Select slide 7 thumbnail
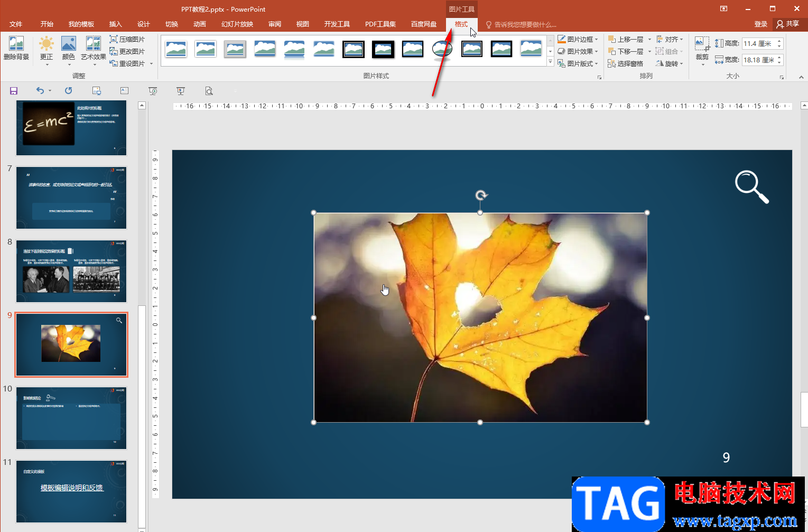 pyautogui.click(x=71, y=198)
